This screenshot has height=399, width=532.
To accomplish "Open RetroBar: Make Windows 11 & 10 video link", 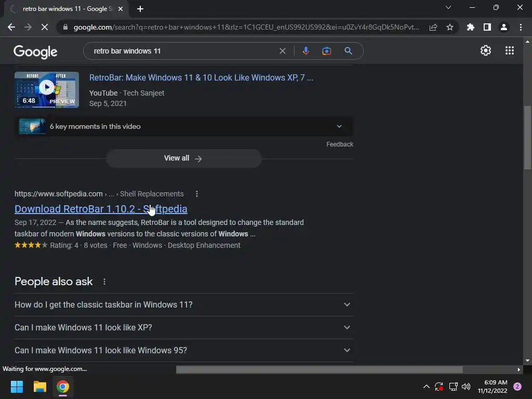I will pos(201,78).
